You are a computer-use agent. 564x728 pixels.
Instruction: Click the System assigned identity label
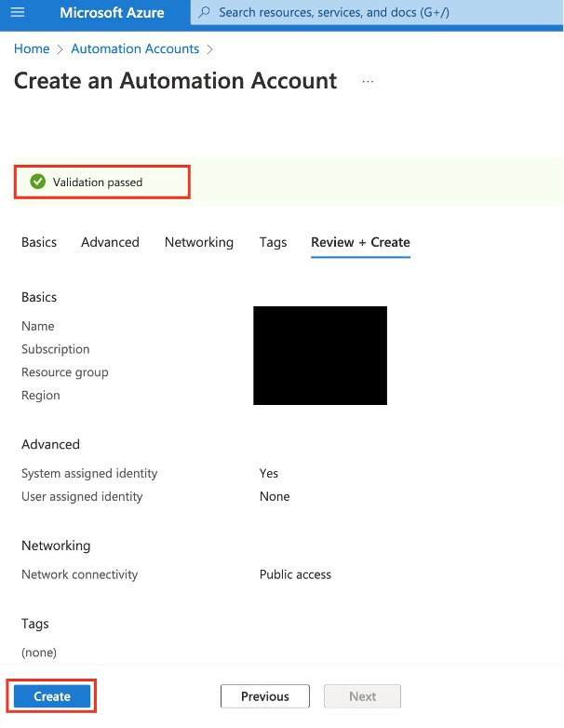(x=89, y=474)
